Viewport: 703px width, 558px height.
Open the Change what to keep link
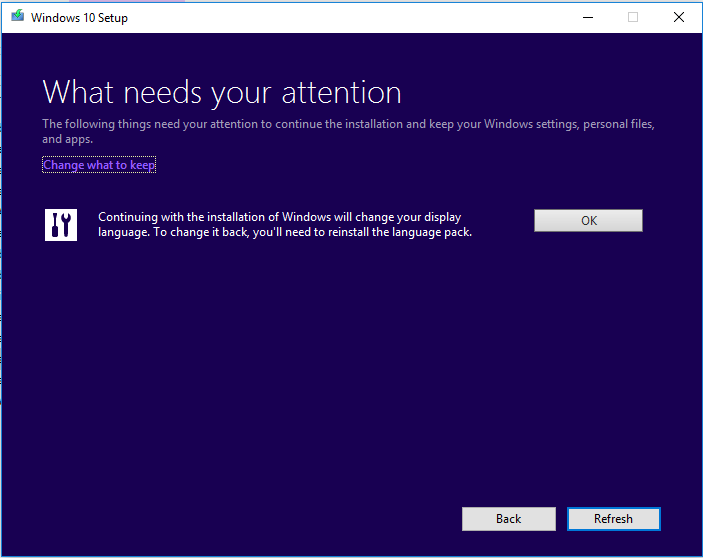pyautogui.click(x=99, y=165)
